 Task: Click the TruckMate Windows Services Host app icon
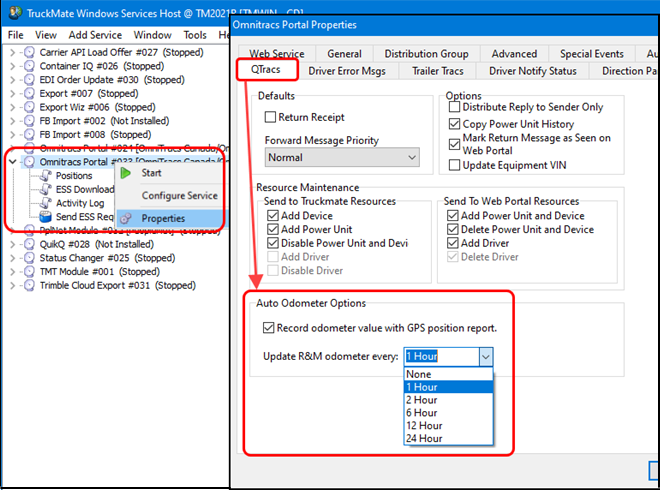[15, 12]
